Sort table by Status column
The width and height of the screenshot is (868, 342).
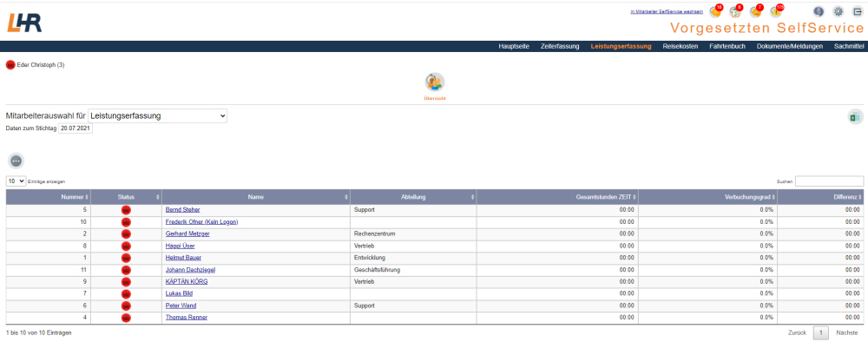point(126,197)
